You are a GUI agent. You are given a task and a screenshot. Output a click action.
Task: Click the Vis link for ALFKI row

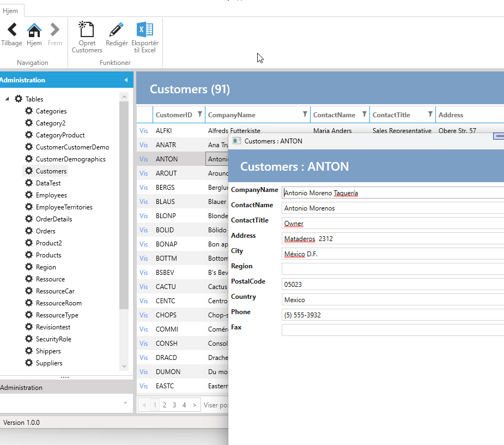[144, 131]
